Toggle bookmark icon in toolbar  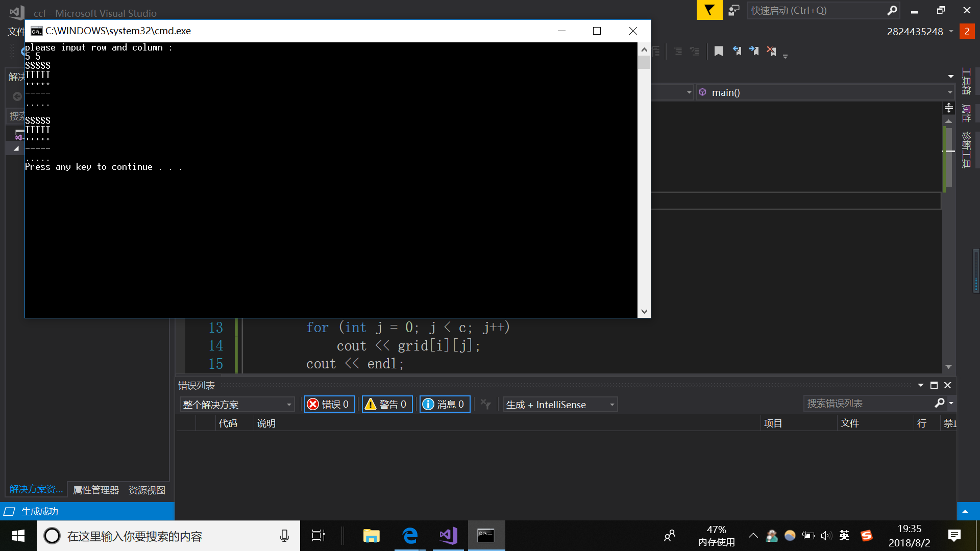719,51
